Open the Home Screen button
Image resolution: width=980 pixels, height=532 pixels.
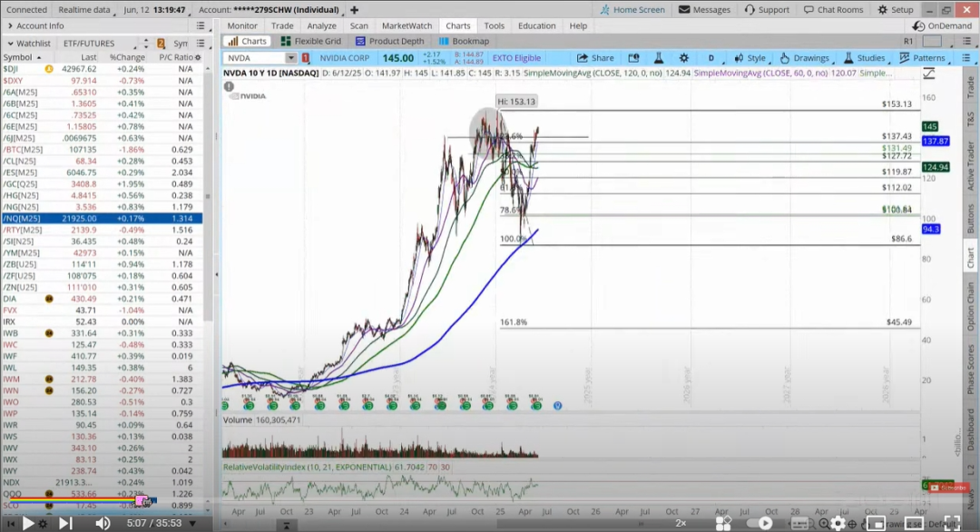pos(632,9)
